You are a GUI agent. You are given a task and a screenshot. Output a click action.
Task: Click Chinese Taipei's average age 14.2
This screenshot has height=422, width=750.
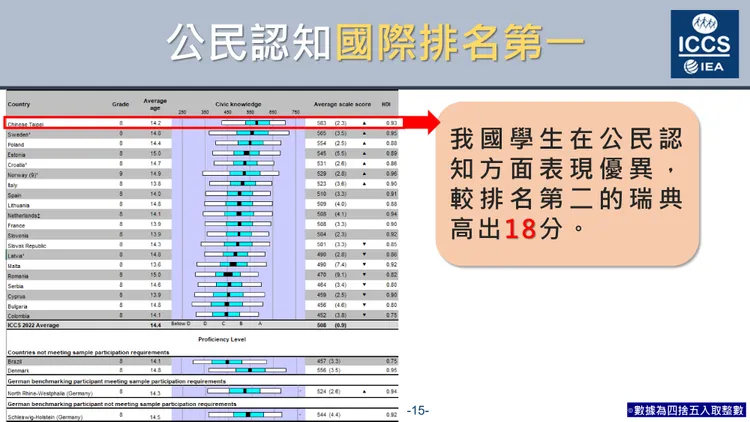tap(155, 123)
